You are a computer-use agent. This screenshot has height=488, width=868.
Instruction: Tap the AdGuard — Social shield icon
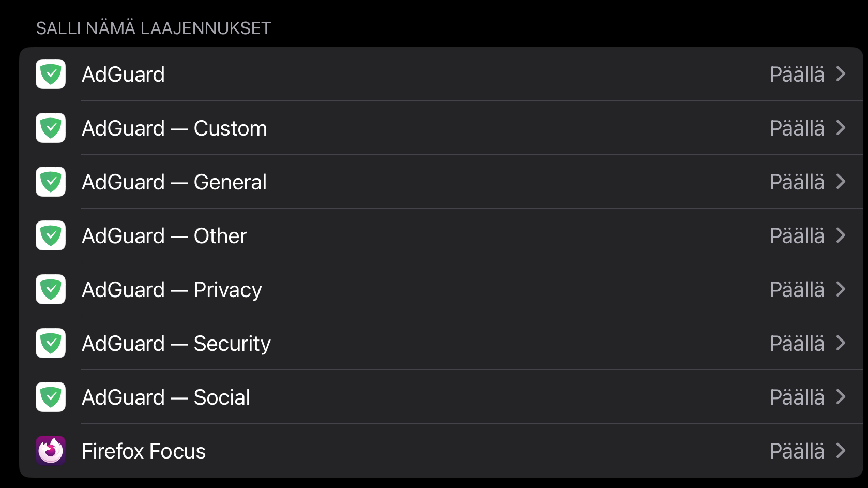51,397
